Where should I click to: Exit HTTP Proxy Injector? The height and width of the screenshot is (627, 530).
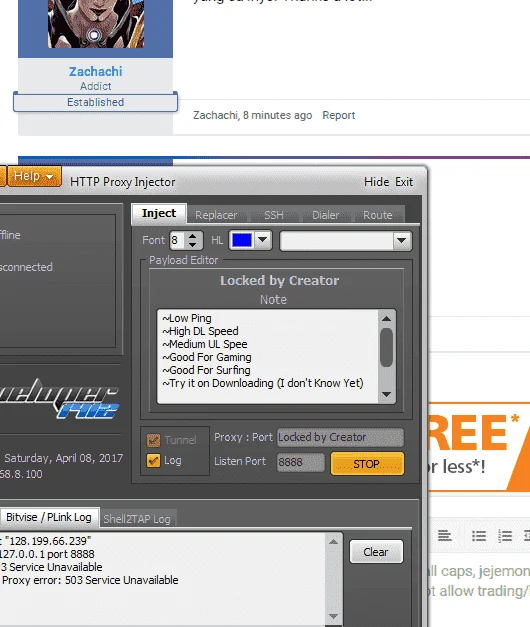pos(404,182)
